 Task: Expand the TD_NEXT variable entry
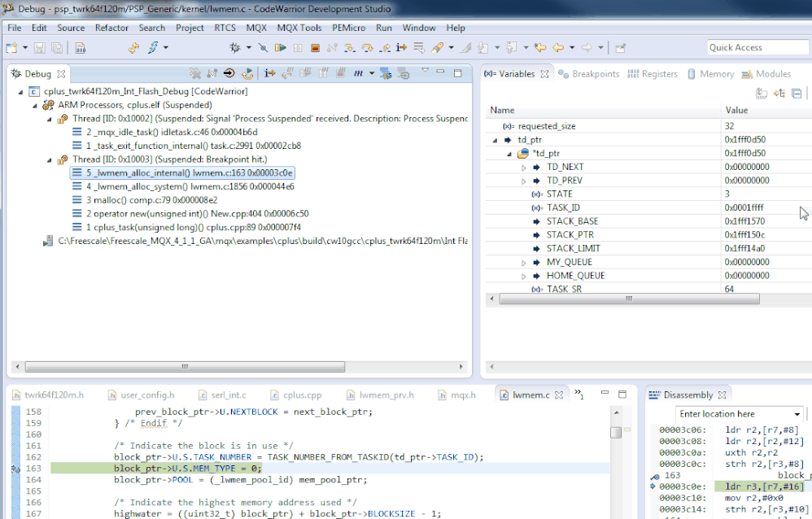[524, 168]
